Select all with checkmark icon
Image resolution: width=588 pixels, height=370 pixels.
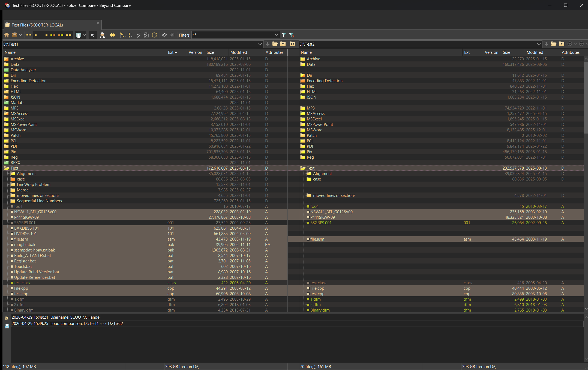click(138, 35)
